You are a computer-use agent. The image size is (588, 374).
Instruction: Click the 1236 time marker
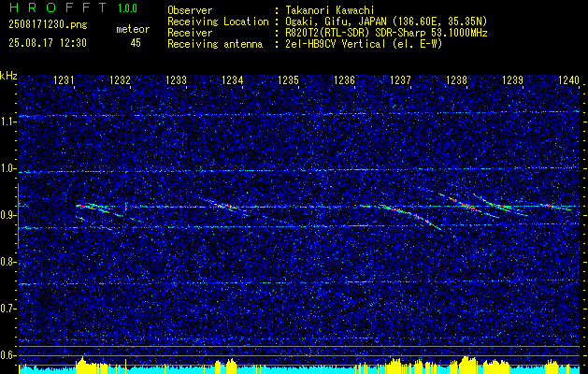click(344, 79)
